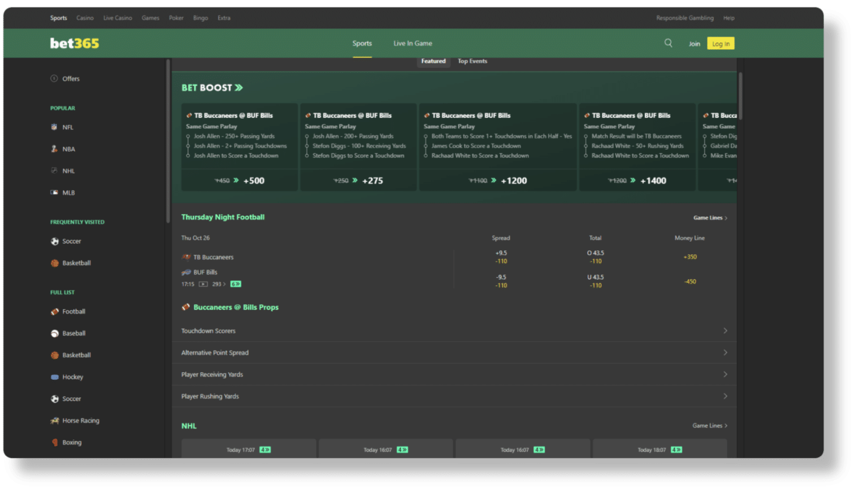
Task: Open the NBA section from sidebar
Action: tap(69, 149)
